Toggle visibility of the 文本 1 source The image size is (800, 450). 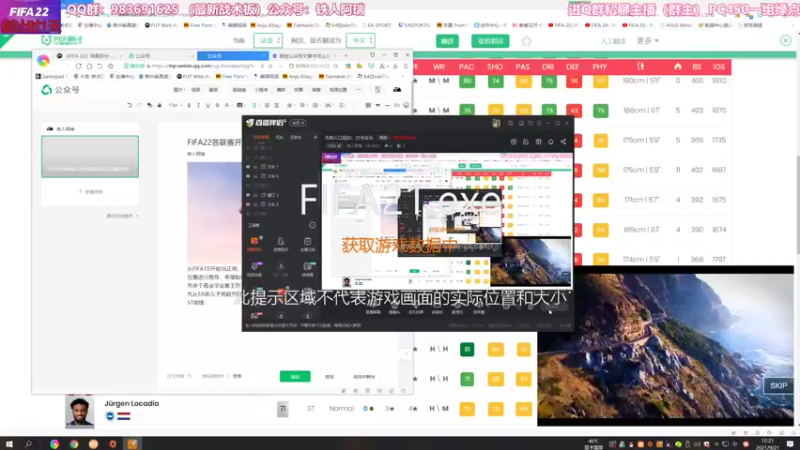(x=248, y=167)
